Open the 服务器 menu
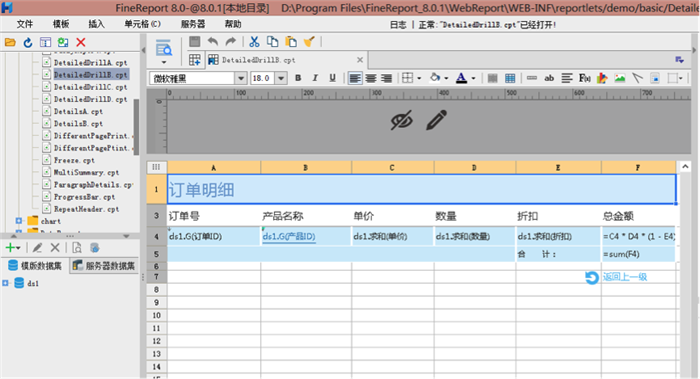 [192, 24]
